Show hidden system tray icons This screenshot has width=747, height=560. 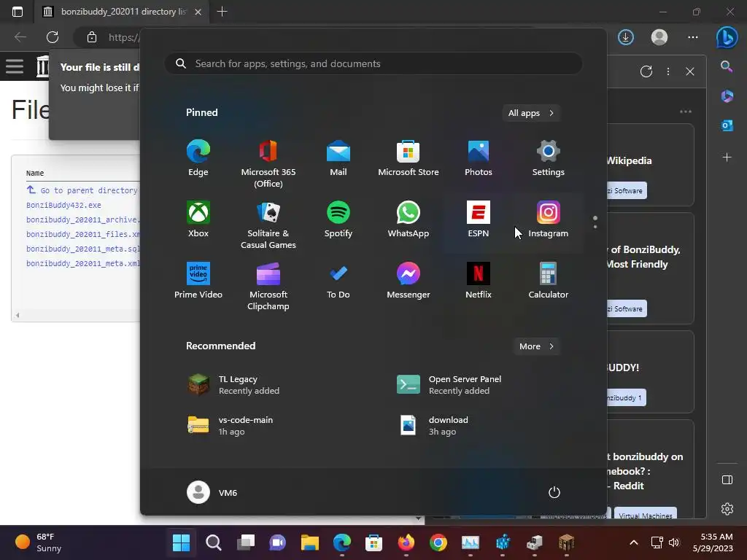(634, 542)
